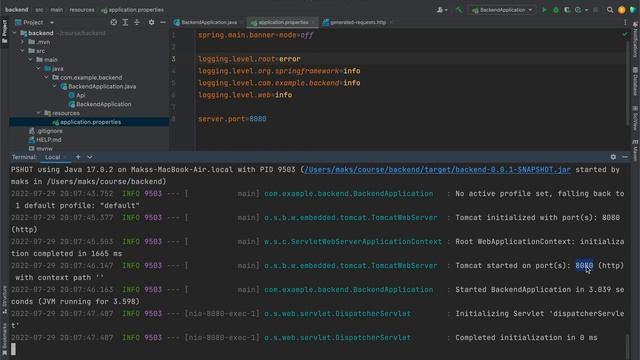Switch to generated-requests.http editor tab

pyautogui.click(x=357, y=22)
